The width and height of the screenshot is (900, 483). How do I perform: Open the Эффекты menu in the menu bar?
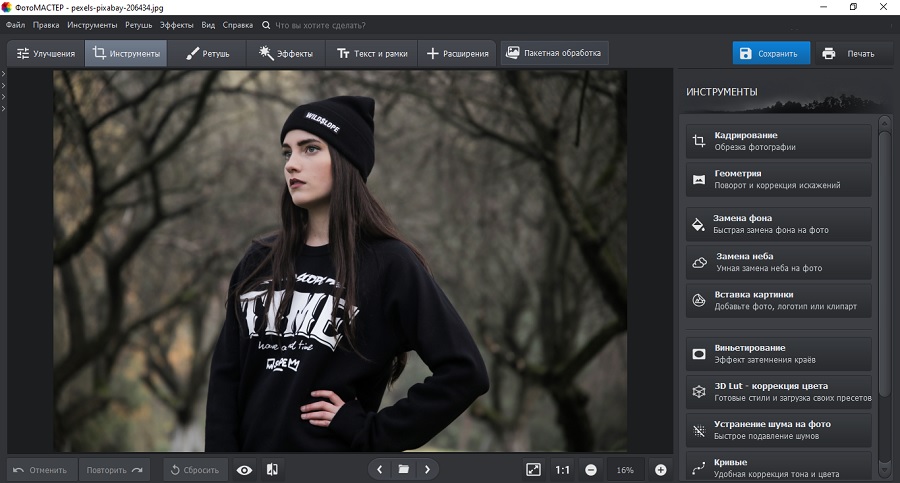176,24
